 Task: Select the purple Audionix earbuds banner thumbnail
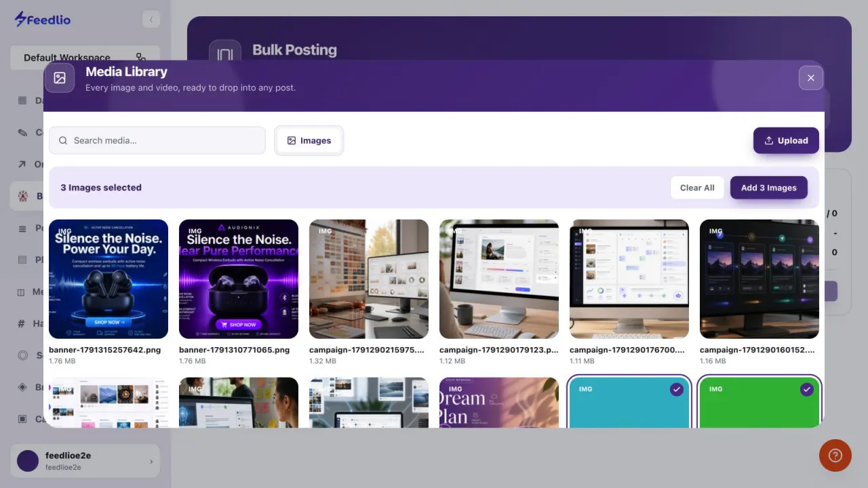pyautogui.click(x=239, y=279)
